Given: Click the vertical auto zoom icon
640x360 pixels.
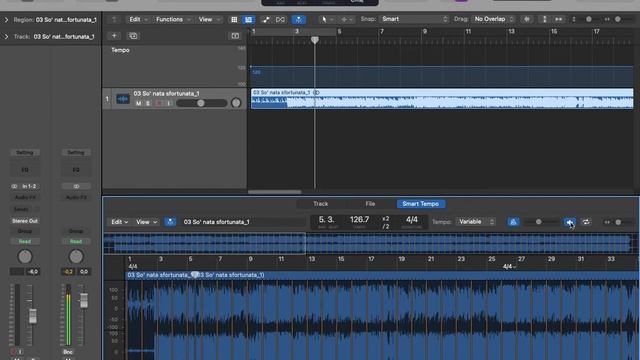Looking at the screenshot, I should pos(544,19).
